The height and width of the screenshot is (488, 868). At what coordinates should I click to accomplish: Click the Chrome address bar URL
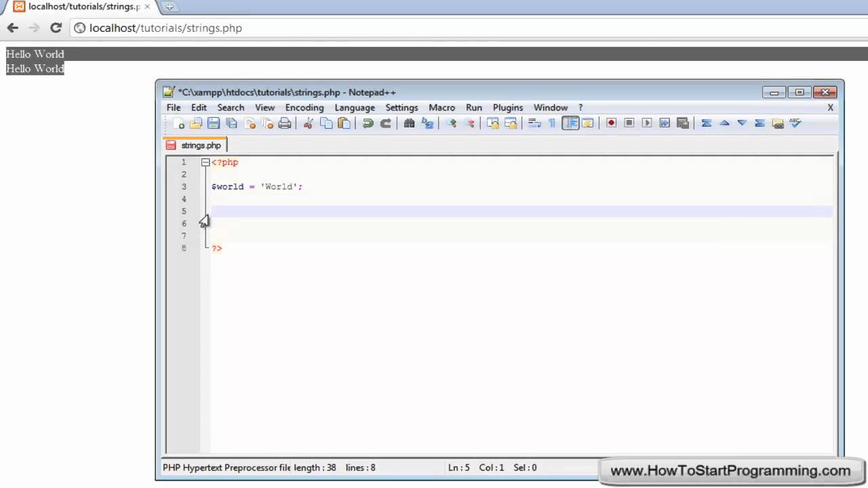[165, 28]
